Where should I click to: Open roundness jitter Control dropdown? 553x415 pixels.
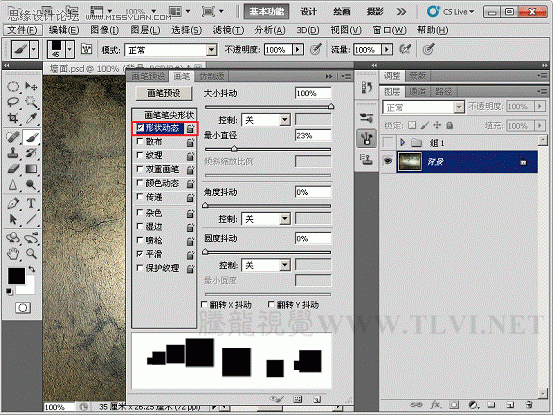(266, 265)
